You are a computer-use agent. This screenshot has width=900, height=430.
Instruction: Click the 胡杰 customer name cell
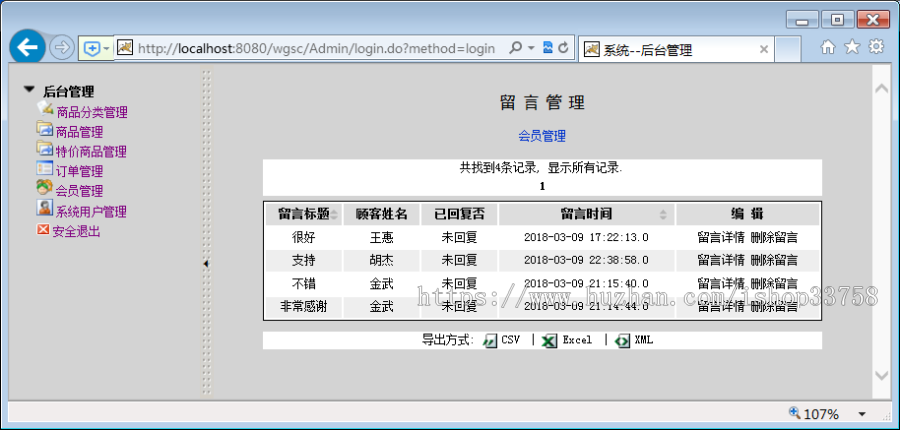coord(382,261)
